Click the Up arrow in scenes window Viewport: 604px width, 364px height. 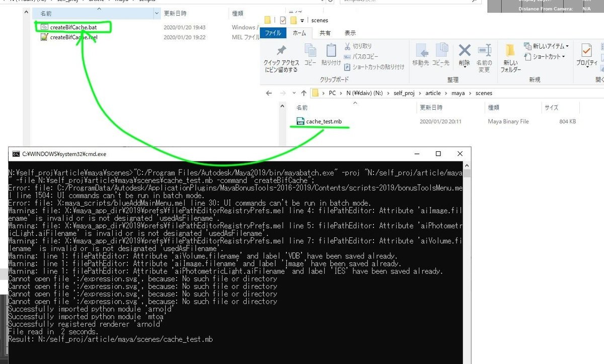click(x=304, y=93)
